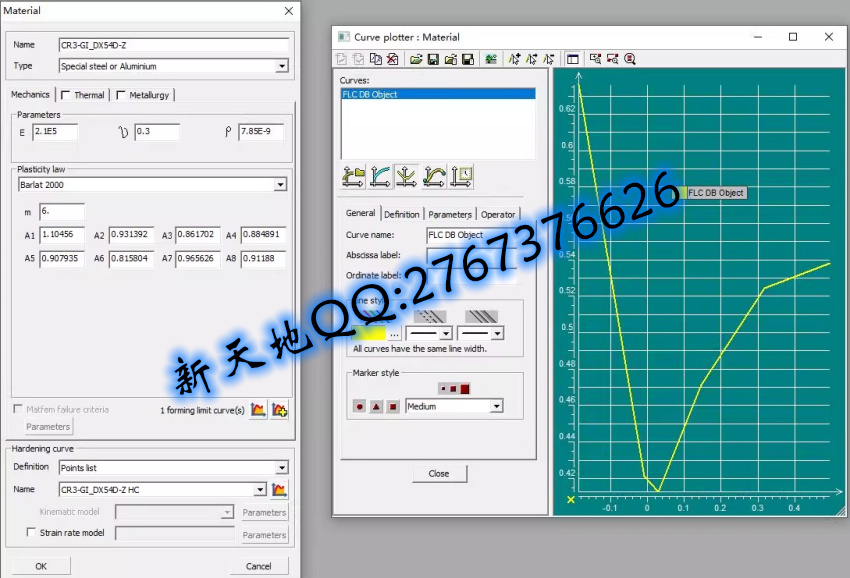This screenshot has height=578, width=850.
Task: Open the Definition Points list dropdown
Action: tap(281, 468)
